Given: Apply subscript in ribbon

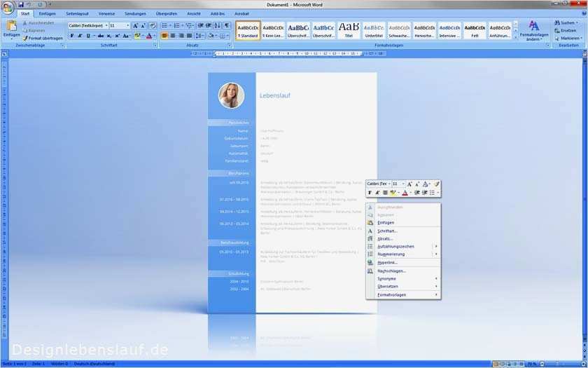Looking at the screenshot, I should click(108, 36).
